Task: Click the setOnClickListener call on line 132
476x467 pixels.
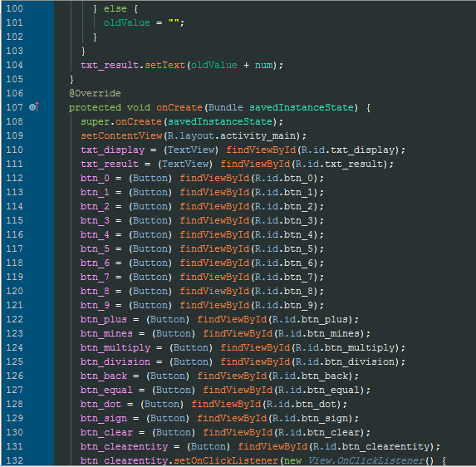Action: coord(226,460)
